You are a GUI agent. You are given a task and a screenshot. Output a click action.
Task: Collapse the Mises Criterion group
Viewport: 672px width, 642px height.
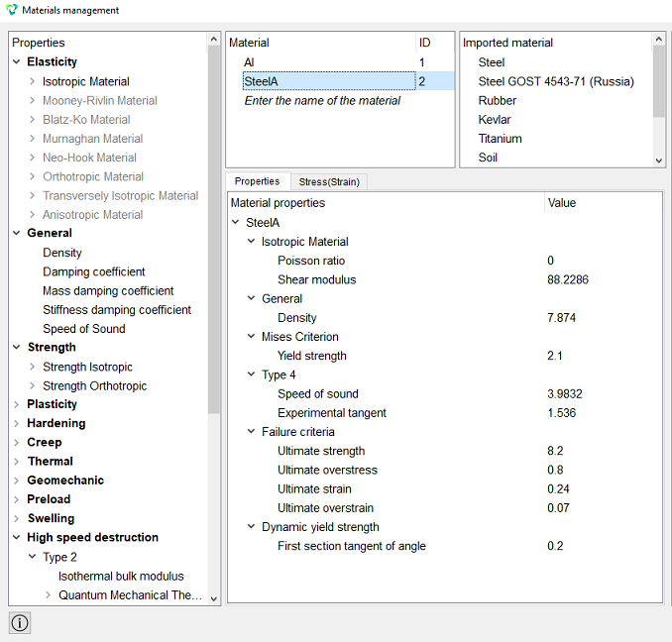tap(251, 336)
